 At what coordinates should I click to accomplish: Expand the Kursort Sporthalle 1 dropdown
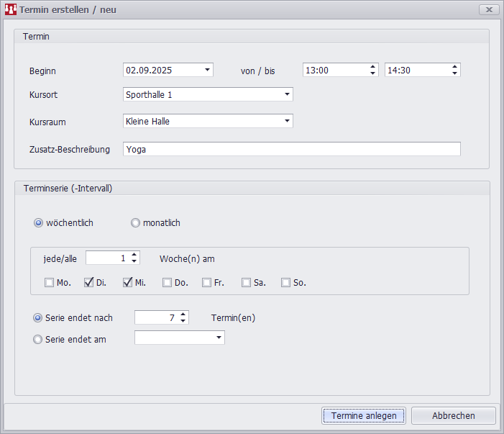pos(287,94)
